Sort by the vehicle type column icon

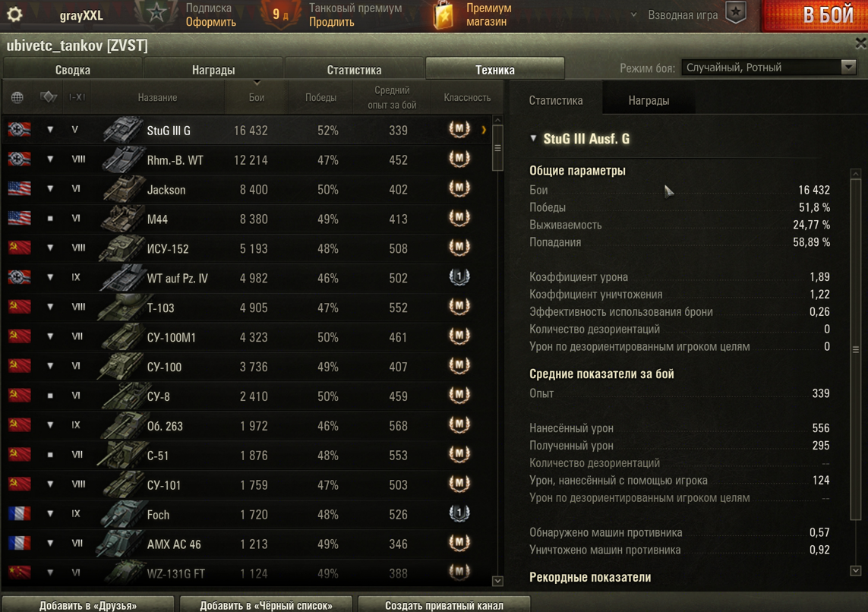pyautogui.click(x=49, y=97)
